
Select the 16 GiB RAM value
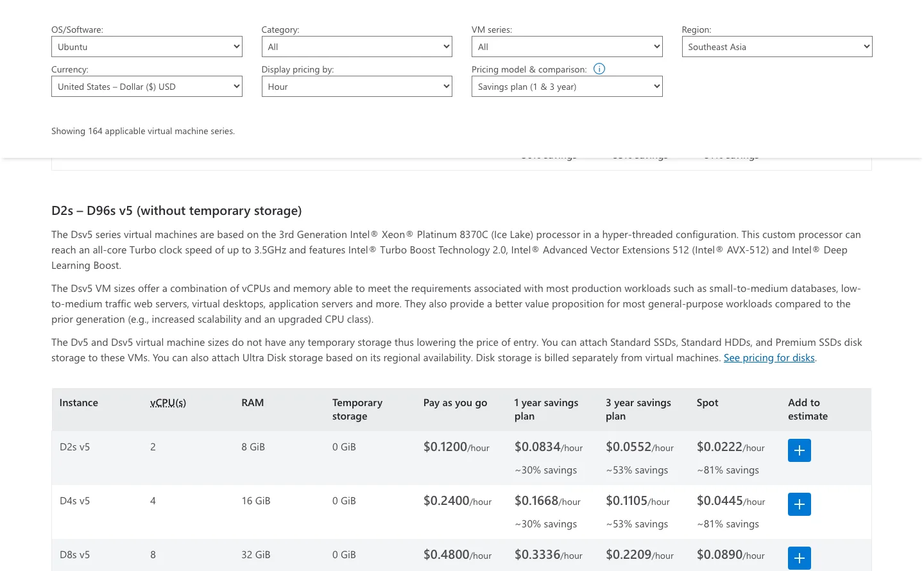[256, 501]
